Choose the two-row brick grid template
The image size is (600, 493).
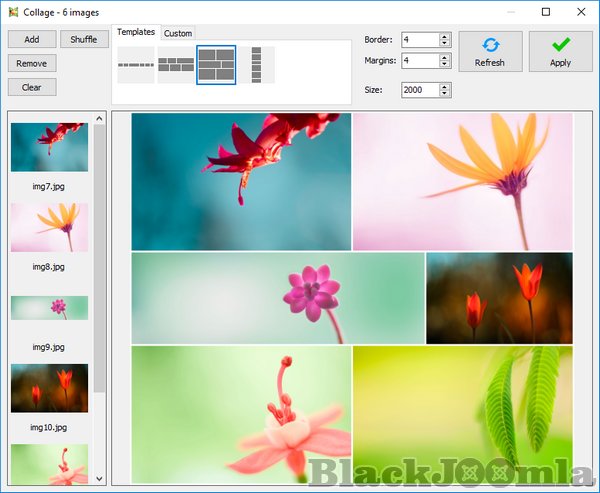[176, 65]
